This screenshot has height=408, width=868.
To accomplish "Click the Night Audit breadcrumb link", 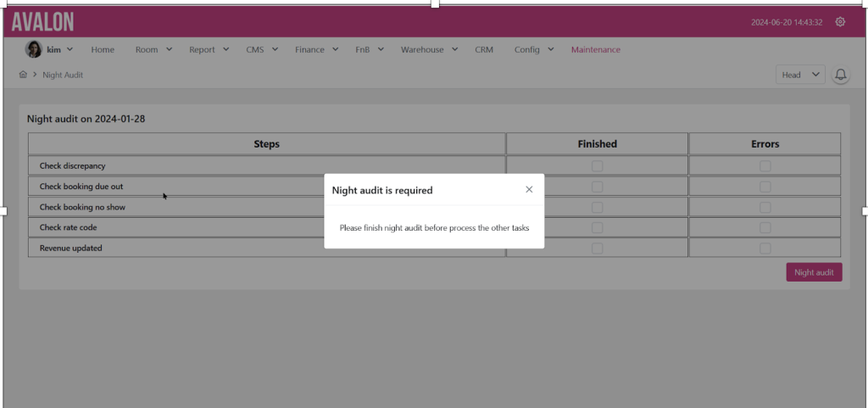I will click(x=63, y=75).
